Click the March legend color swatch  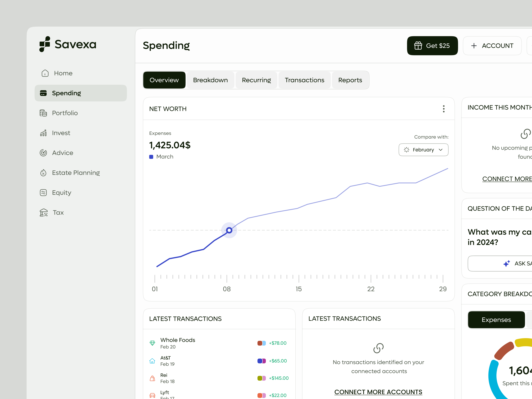(151, 157)
